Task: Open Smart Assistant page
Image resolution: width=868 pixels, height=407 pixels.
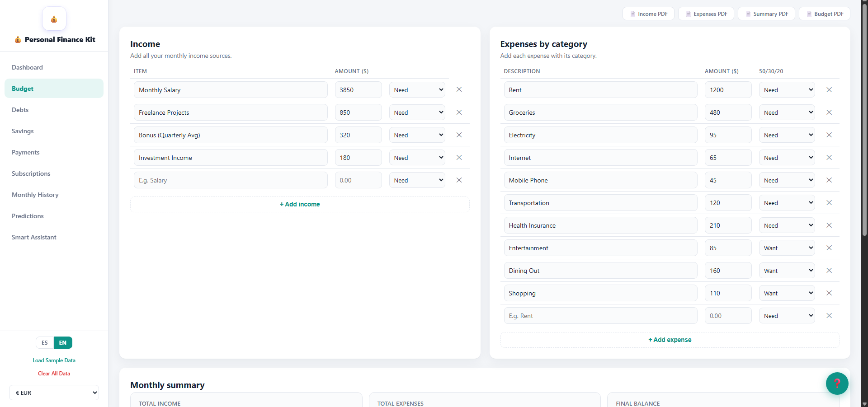Action: 54,237
